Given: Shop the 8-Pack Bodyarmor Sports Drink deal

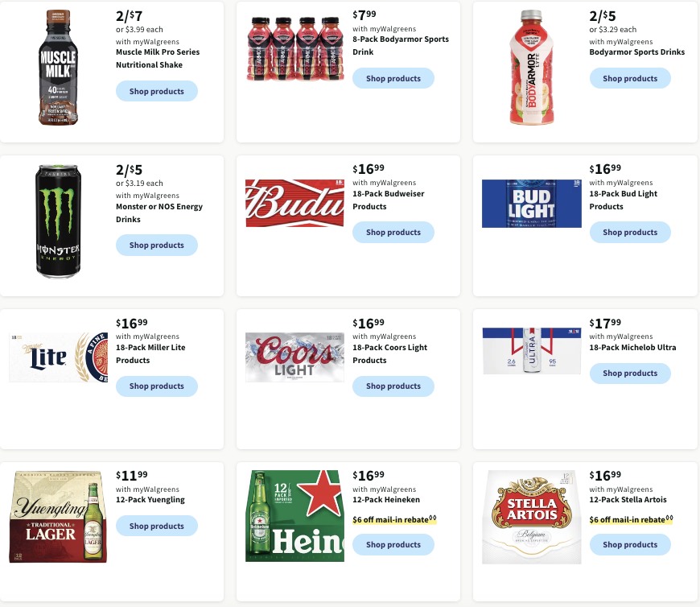Looking at the screenshot, I should coord(393,78).
